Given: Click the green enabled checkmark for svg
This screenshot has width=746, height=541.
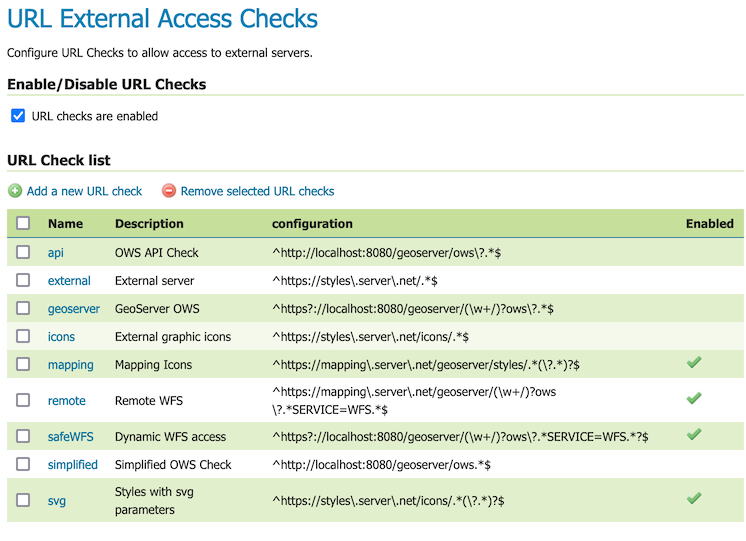Looking at the screenshot, I should (x=694, y=498).
